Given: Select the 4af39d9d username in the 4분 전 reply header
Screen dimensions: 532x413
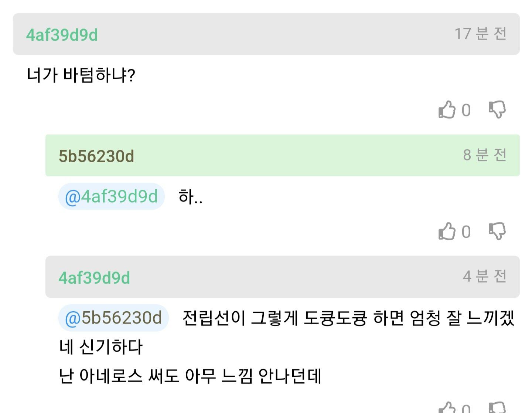Looking at the screenshot, I should point(94,278).
